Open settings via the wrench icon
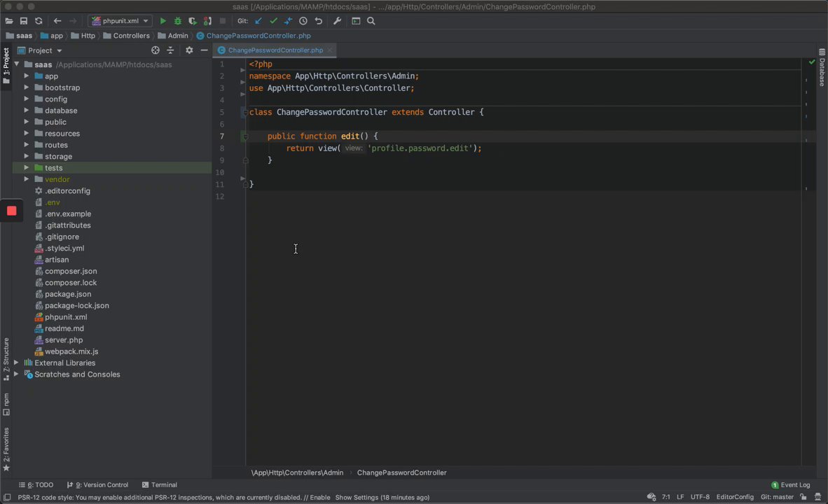Image resolution: width=828 pixels, height=504 pixels. click(337, 21)
